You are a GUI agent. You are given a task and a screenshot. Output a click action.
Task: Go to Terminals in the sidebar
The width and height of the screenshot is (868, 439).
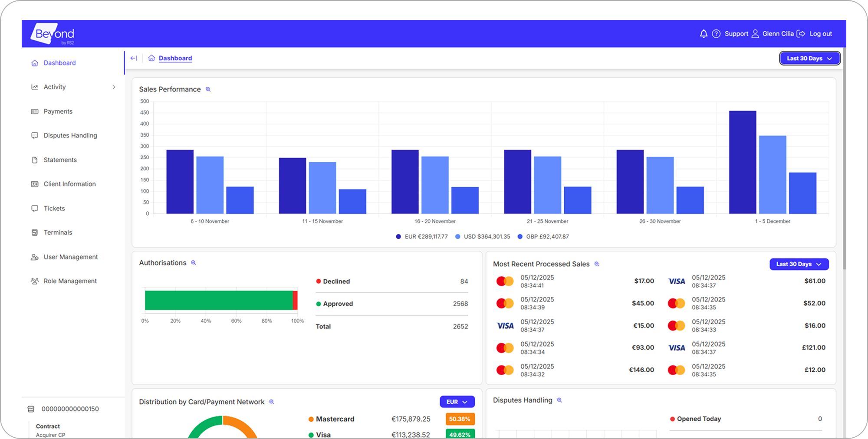click(x=58, y=233)
